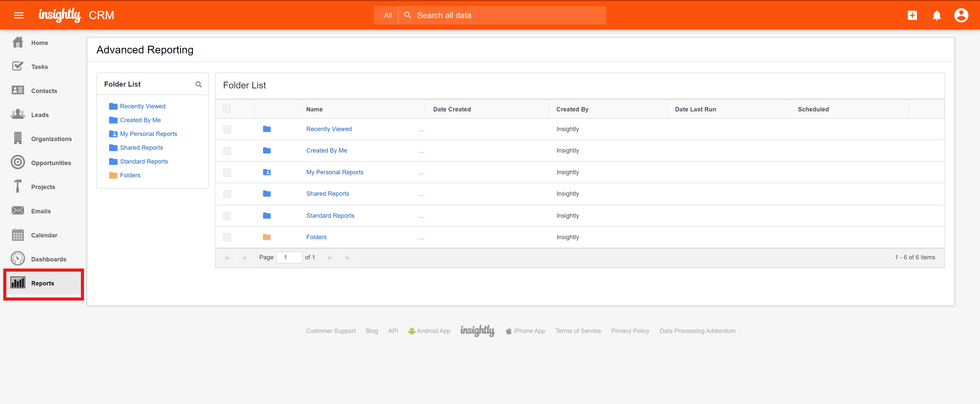Select Calendar in the left navigation
980x404 pixels.
point(44,235)
